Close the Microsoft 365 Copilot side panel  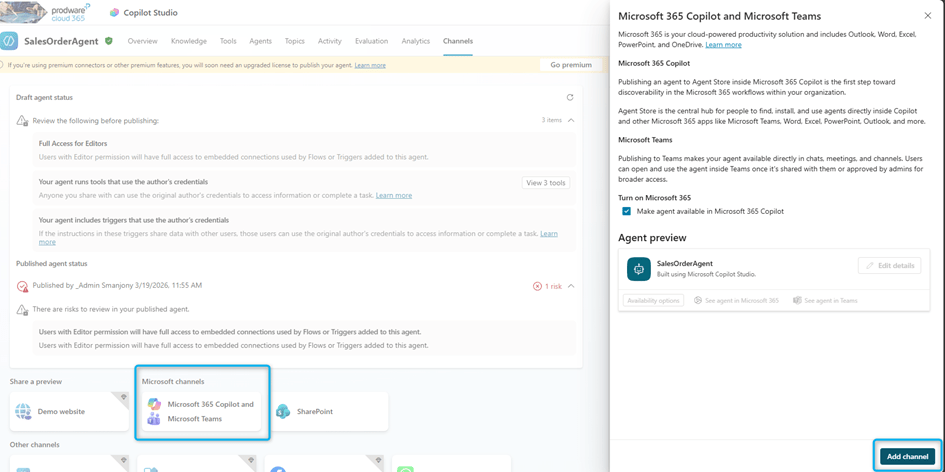click(x=927, y=16)
